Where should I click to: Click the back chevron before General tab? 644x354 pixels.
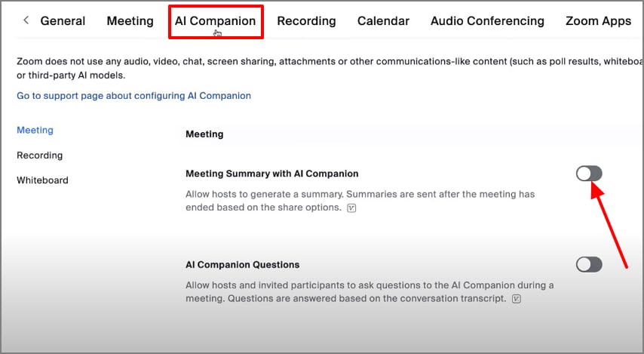tap(26, 20)
